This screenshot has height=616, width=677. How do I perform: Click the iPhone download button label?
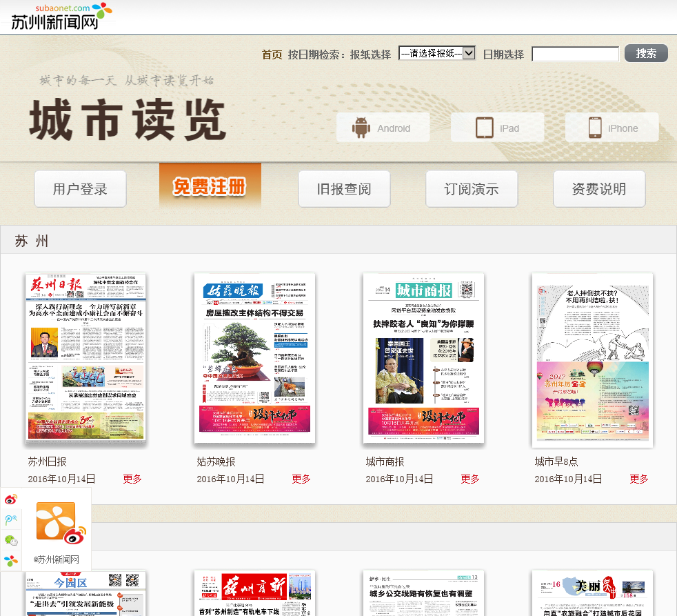click(x=623, y=128)
